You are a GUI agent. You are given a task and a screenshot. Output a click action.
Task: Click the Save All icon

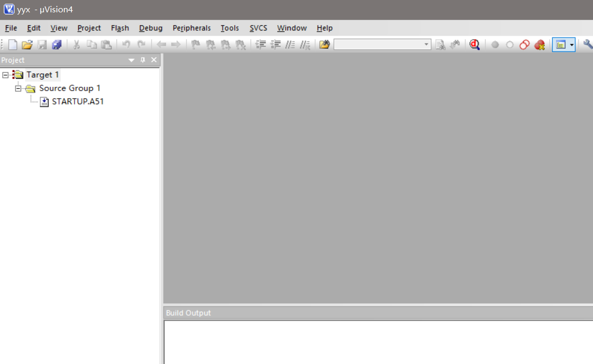click(57, 44)
